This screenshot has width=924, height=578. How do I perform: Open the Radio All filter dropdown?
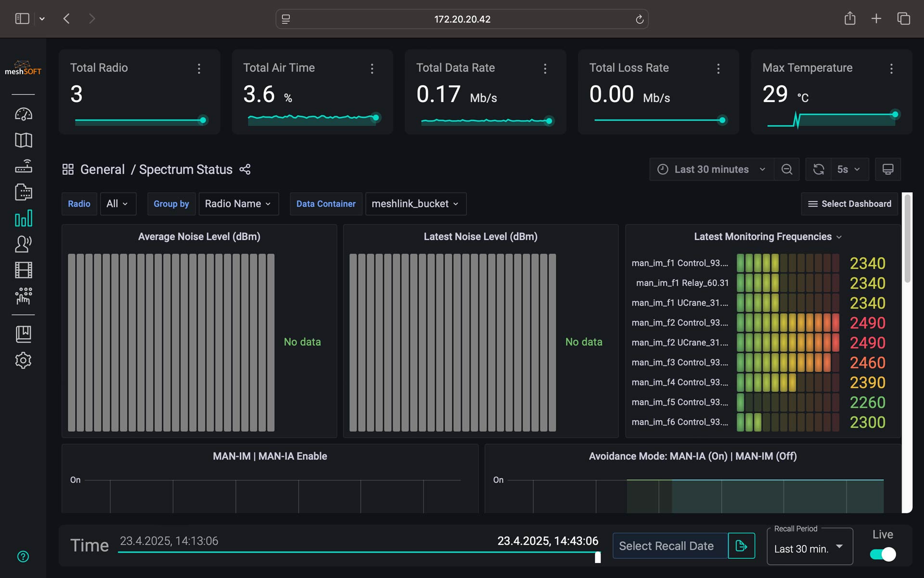(118, 204)
